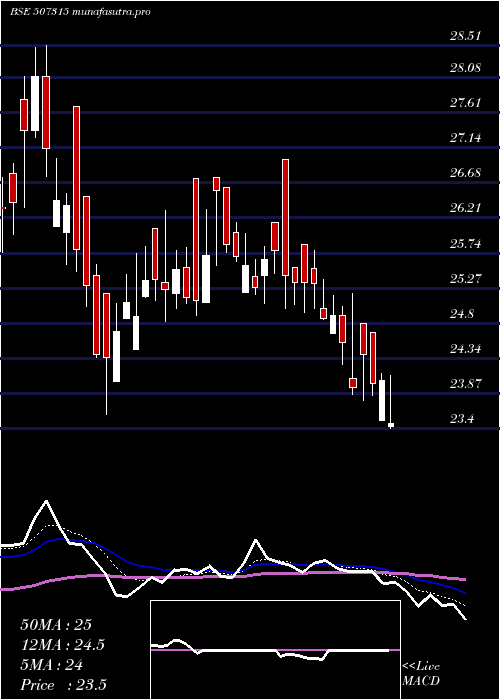Click the 24.34 price axis label
The height and width of the screenshot is (700, 500).
coord(465,349)
